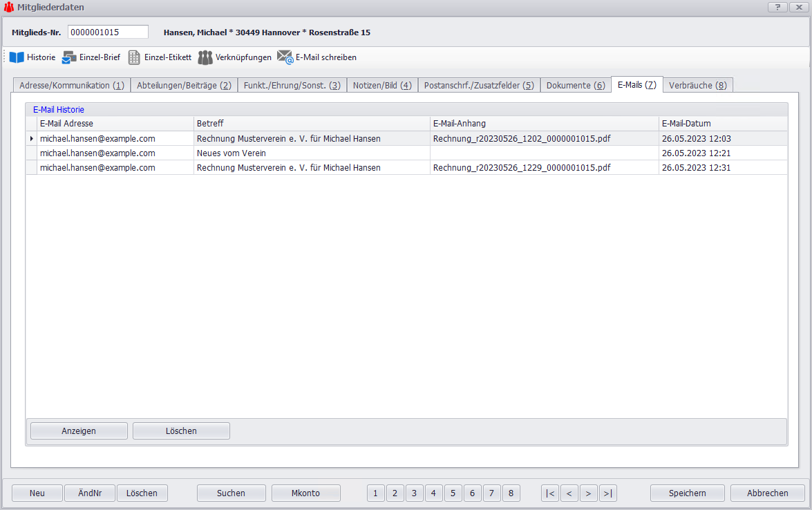Open the Historie book icon
Viewport: 812px width, 510px height.
pyautogui.click(x=17, y=57)
